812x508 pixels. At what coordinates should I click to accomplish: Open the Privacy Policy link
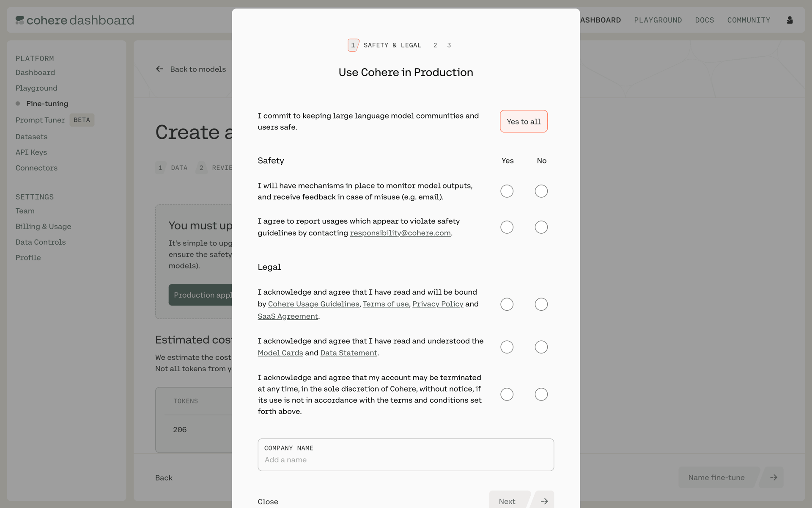point(438,304)
